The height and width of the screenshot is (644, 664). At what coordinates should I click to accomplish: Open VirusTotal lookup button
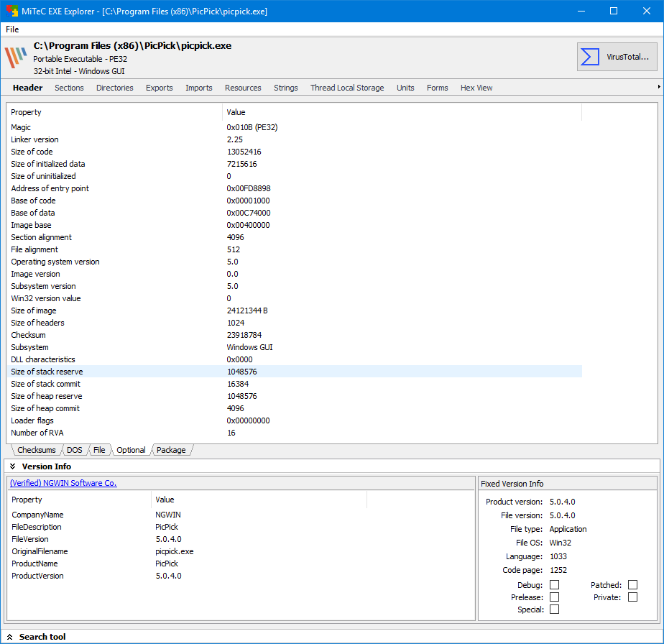click(617, 57)
